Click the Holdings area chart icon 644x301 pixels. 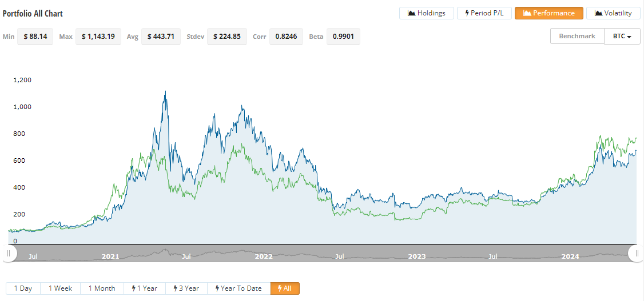[x=411, y=13]
